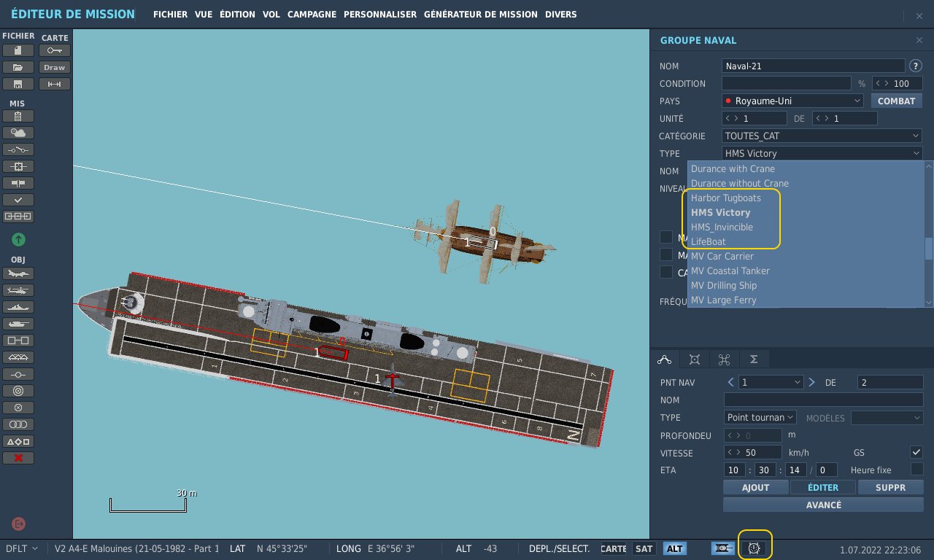The width and height of the screenshot is (934, 560).
Task: Enable the Heure fixe checkbox
Action: click(916, 470)
